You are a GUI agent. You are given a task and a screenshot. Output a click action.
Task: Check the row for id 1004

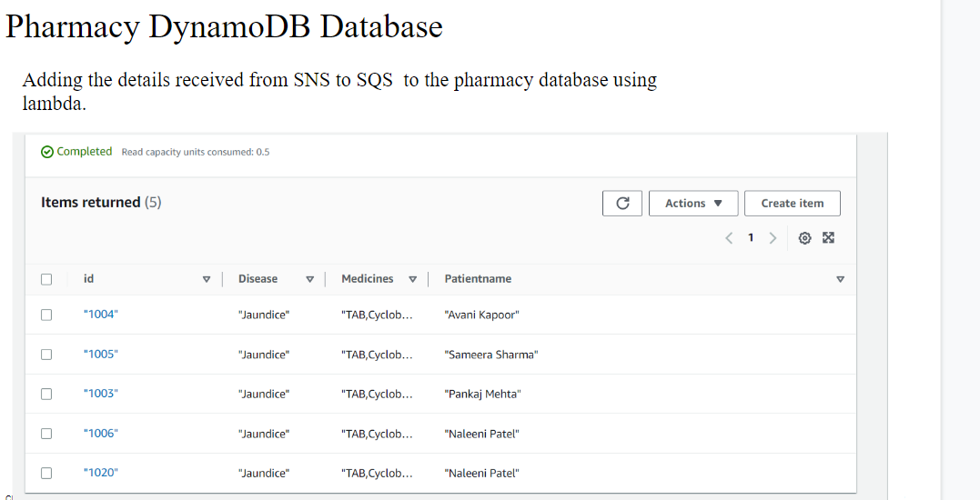coord(46,315)
